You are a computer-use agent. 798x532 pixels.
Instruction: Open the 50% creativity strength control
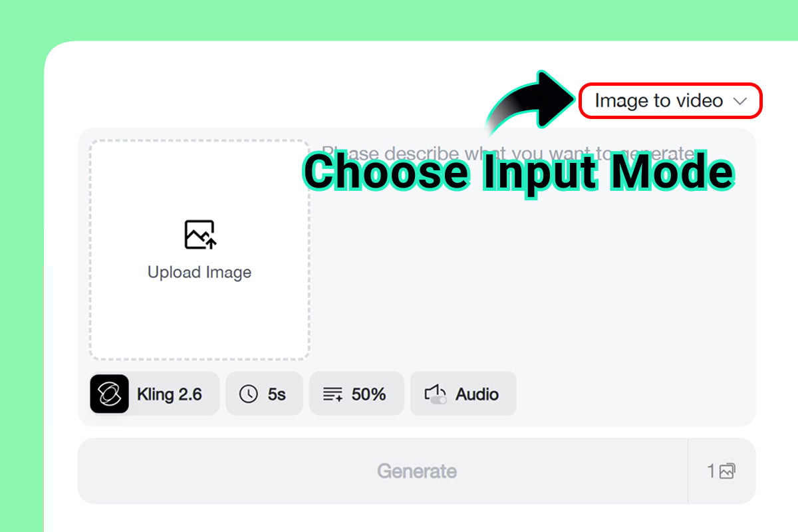pos(356,394)
